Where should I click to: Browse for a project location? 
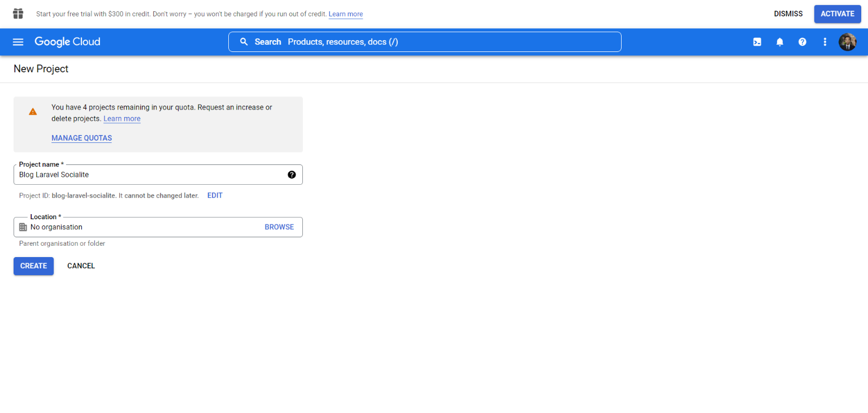coord(279,227)
